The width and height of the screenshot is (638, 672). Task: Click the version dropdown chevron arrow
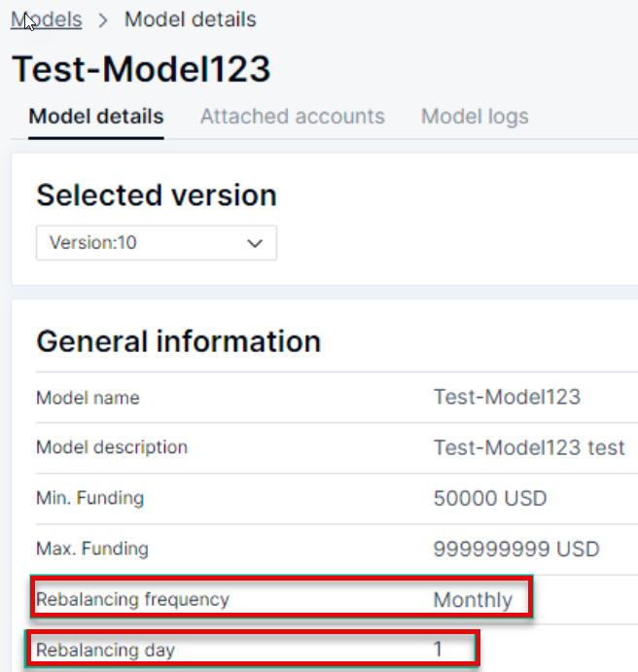tap(256, 243)
